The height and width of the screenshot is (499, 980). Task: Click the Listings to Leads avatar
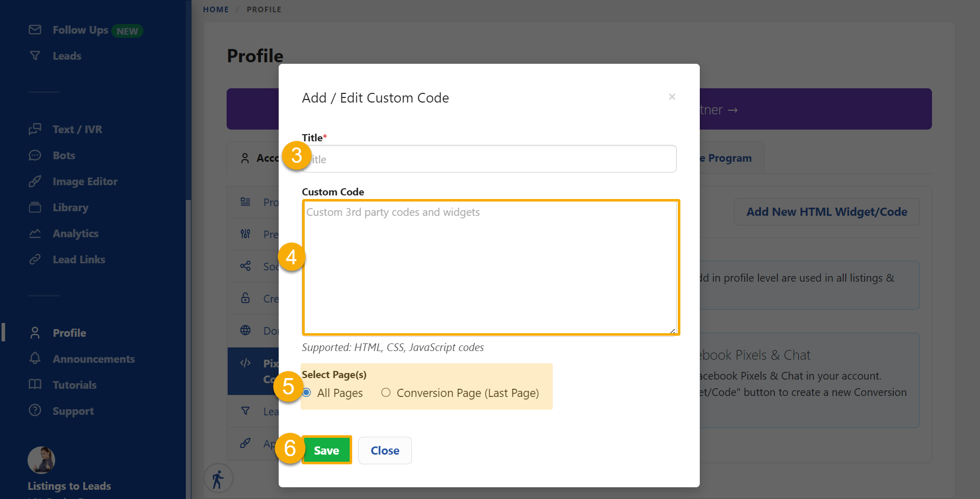(x=41, y=460)
